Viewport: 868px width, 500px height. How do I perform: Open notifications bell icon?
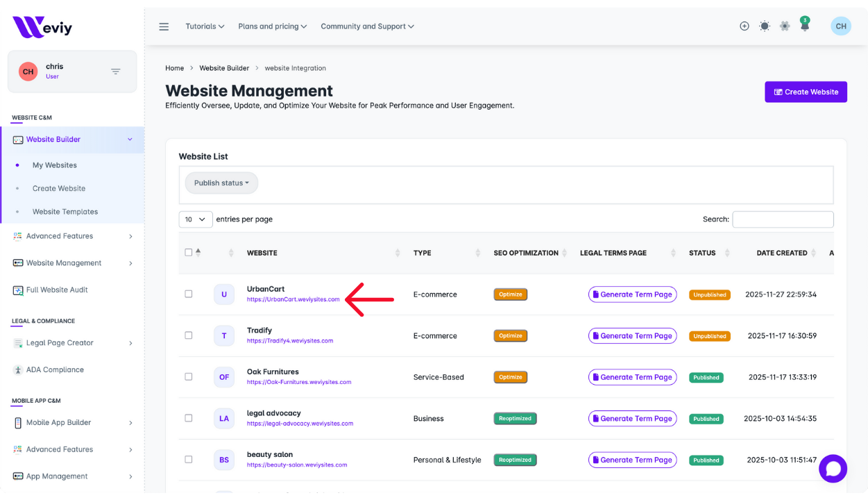click(805, 26)
